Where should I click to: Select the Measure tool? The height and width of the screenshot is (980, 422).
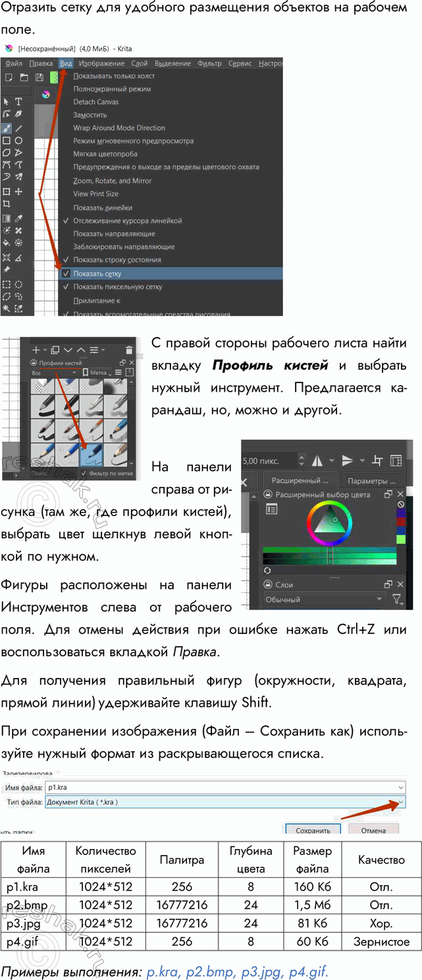coord(19,257)
